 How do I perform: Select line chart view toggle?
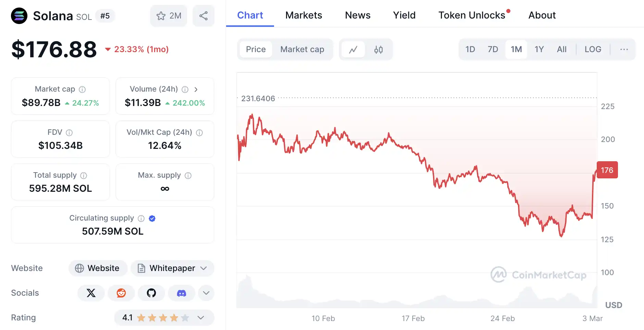(353, 50)
